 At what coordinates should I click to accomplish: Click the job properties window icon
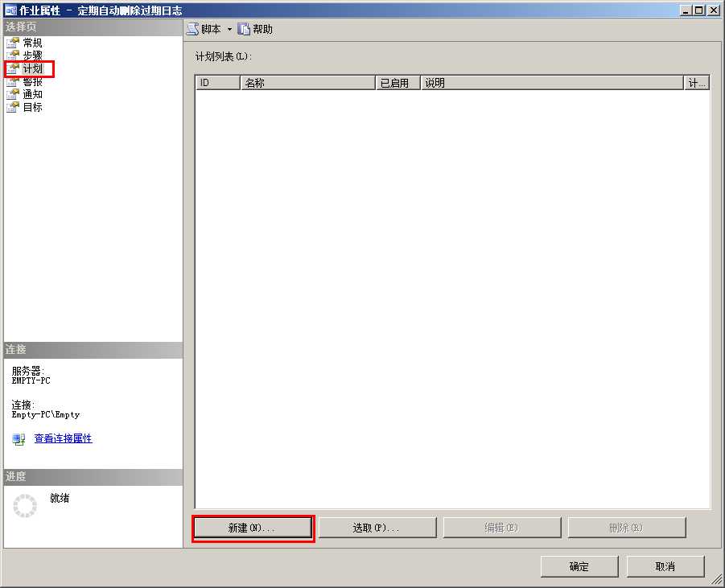[10, 10]
